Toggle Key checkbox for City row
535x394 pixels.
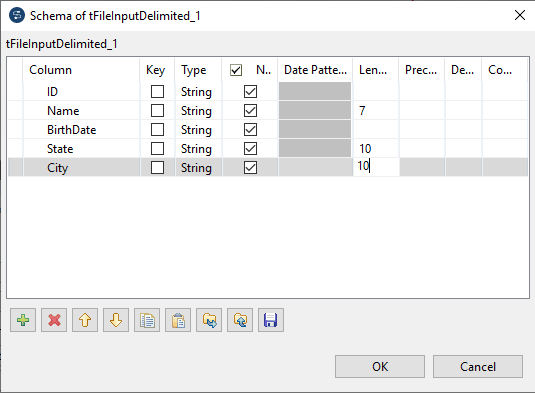157,168
